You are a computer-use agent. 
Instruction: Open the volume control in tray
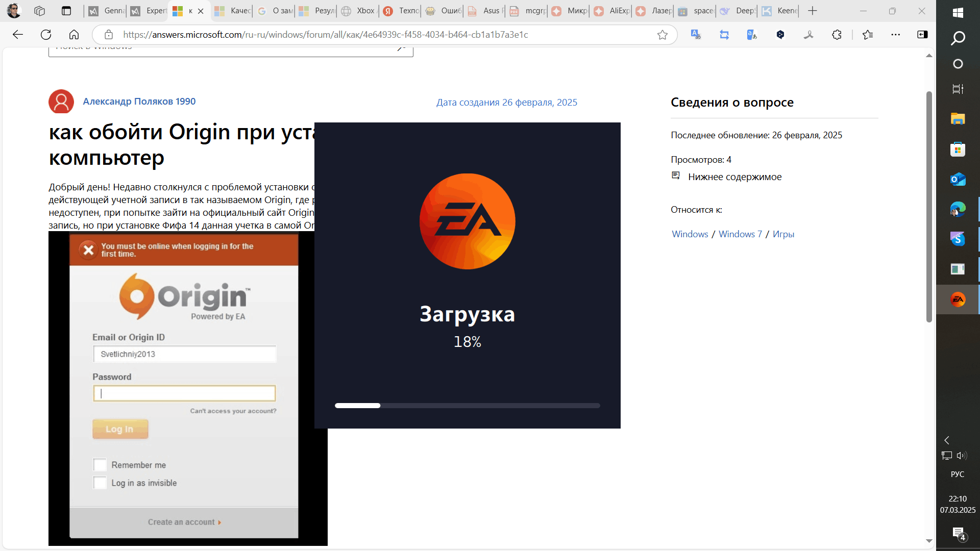(962, 456)
